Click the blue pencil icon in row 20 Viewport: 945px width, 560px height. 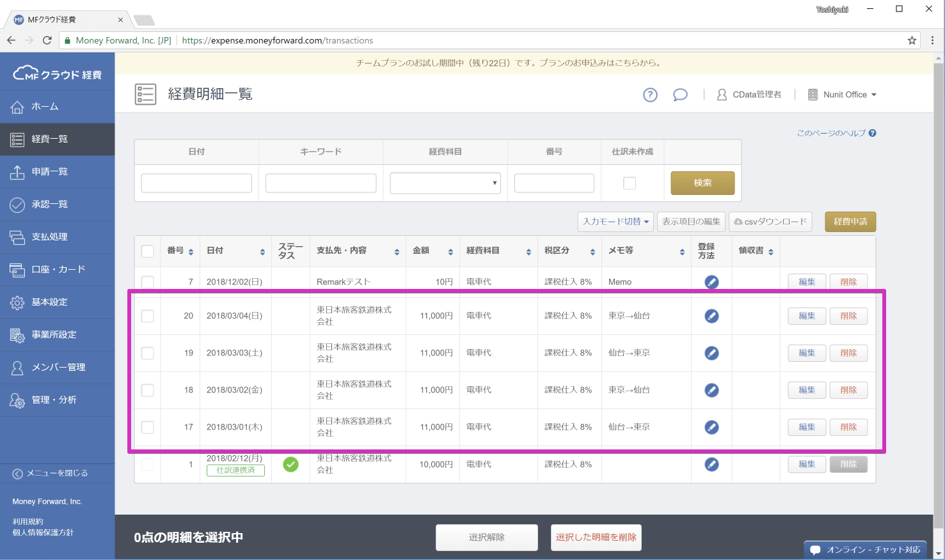711,316
